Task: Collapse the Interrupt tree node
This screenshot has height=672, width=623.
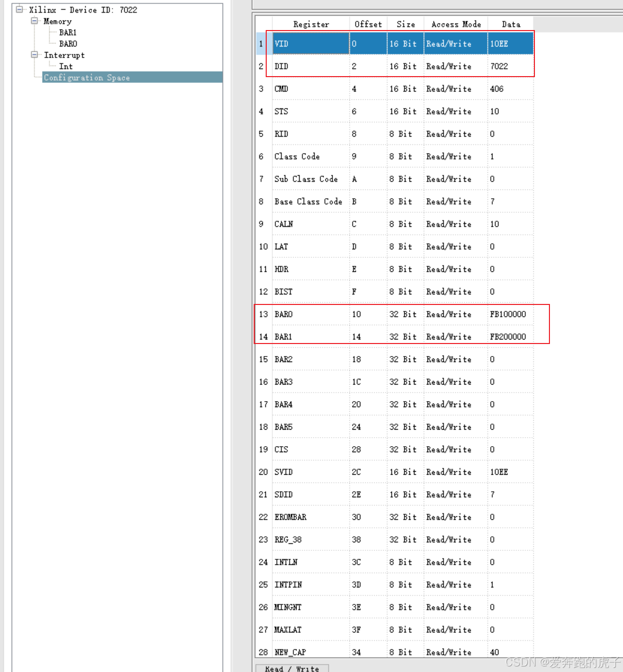Action: [35, 55]
